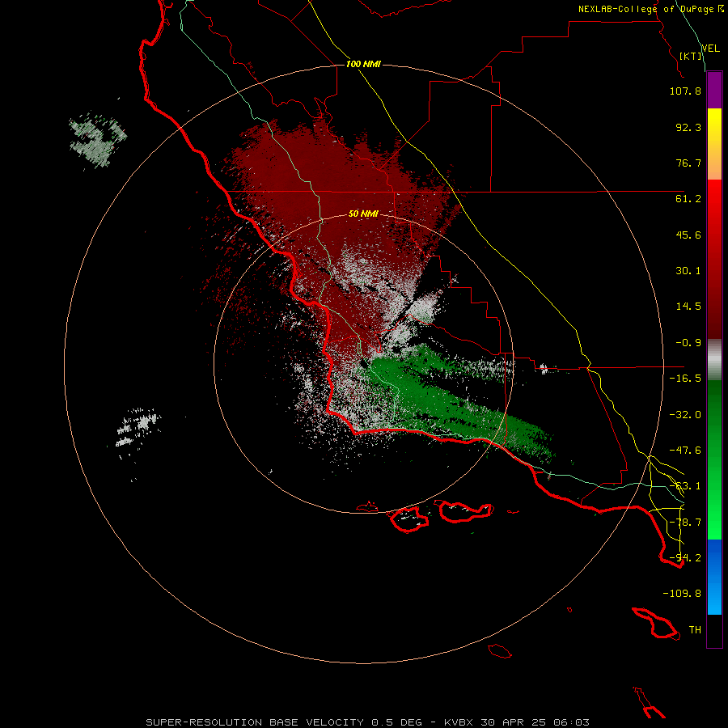Click the 92.3 velocity scale value
728x728 pixels.
tap(688, 127)
